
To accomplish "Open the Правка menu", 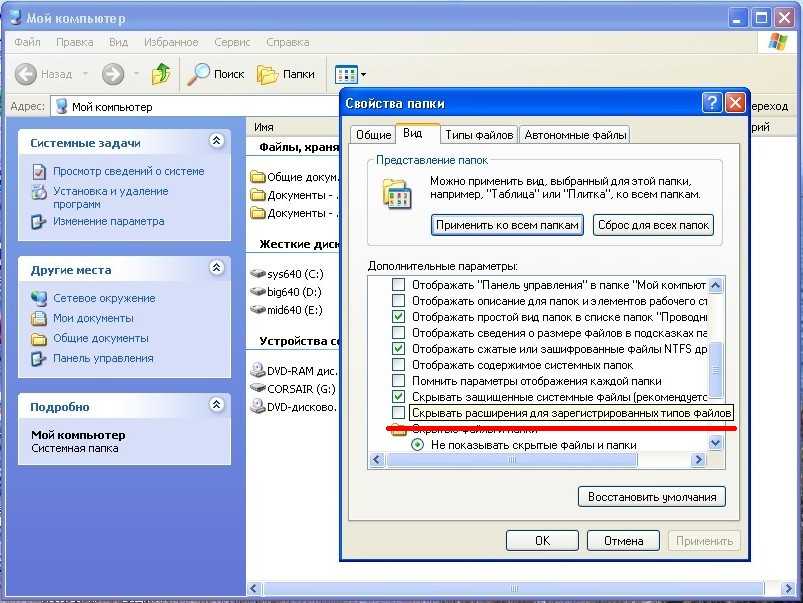I will pyautogui.click(x=75, y=42).
